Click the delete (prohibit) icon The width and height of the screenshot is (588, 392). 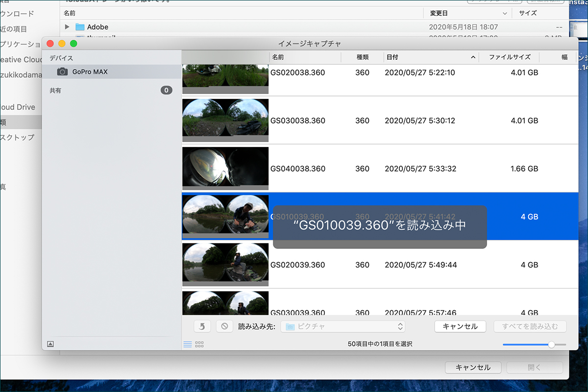click(224, 326)
